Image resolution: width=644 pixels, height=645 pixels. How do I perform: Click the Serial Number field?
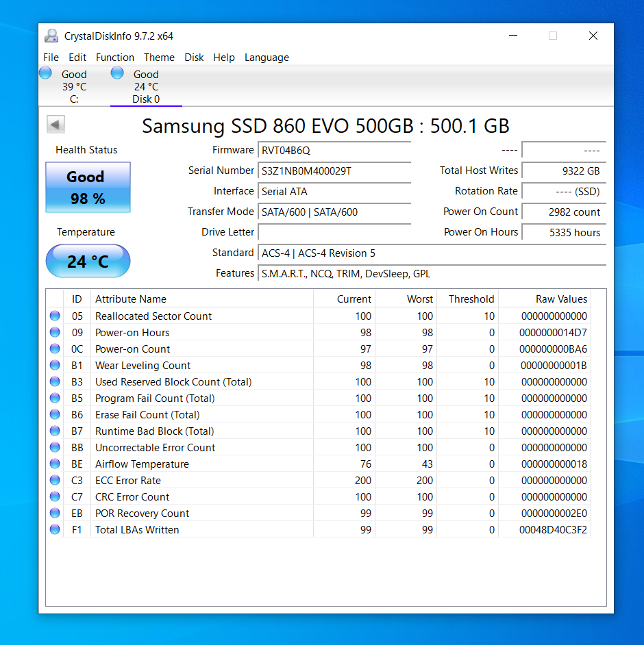tap(334, 172)
